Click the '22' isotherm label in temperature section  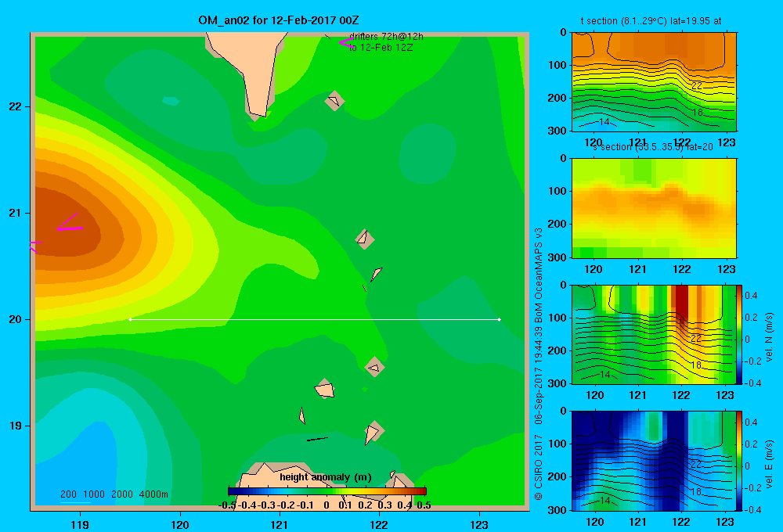coord(697,86)
